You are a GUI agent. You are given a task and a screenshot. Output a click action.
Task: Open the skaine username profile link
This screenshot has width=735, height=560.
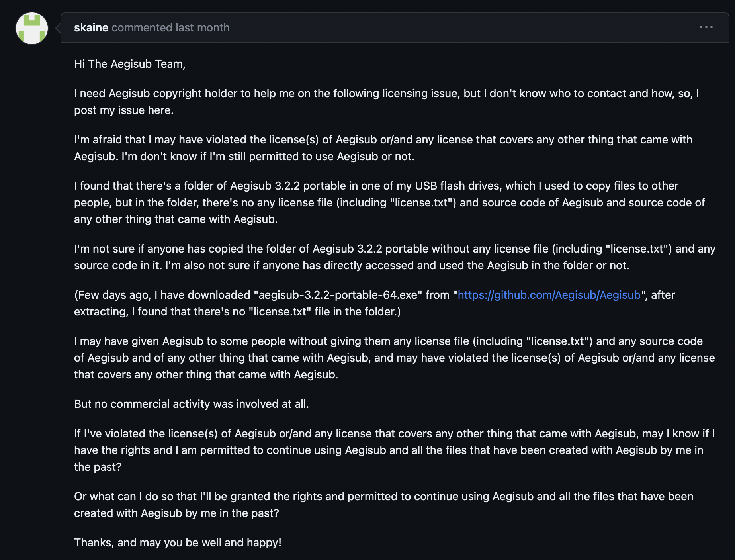tap(91, 27)
